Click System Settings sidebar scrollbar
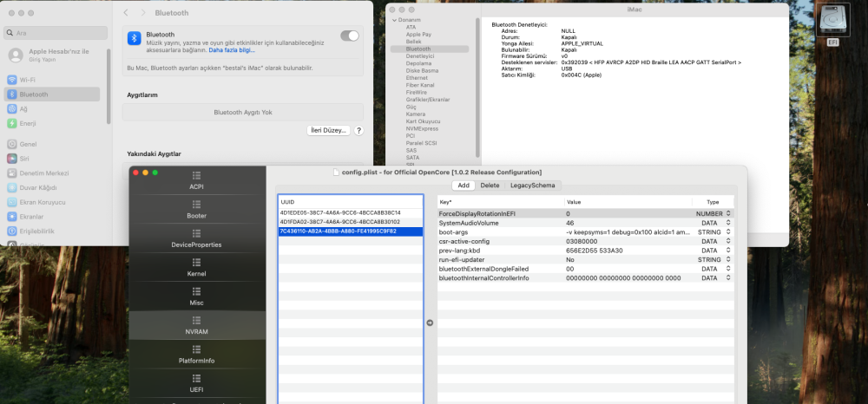Viewport: 868px width, 404px height. click(109, 87)
